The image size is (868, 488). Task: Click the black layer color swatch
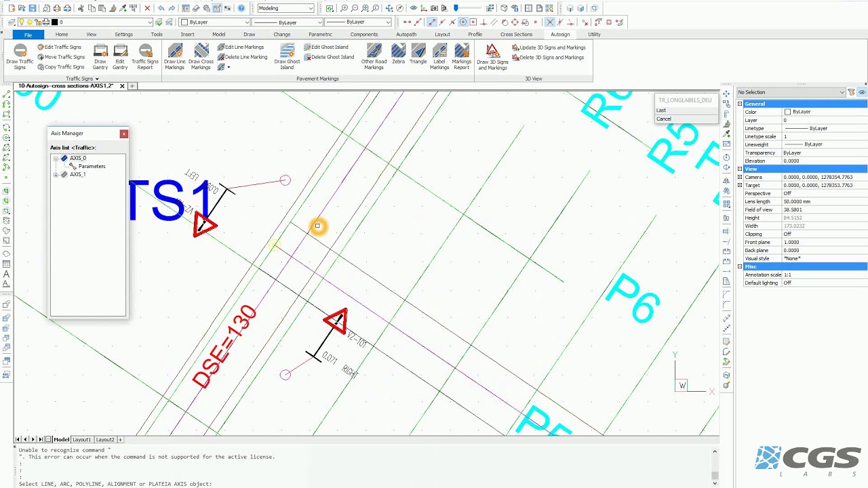(56, 22)
